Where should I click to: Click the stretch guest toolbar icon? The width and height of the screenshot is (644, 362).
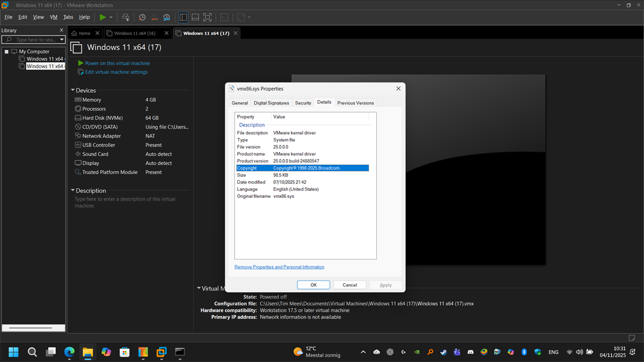(241, 17)
